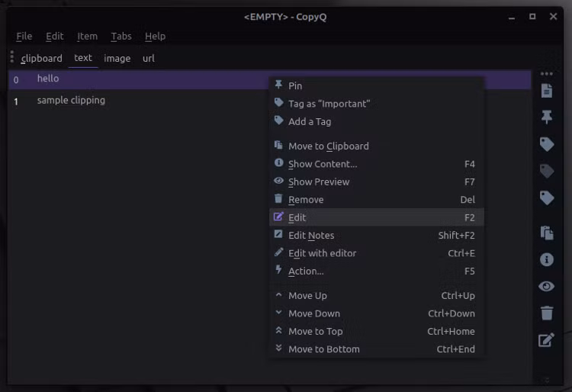Choose Add a Tag in context menu
This screenshot has height=392, width=572.
tap(377, 121)
